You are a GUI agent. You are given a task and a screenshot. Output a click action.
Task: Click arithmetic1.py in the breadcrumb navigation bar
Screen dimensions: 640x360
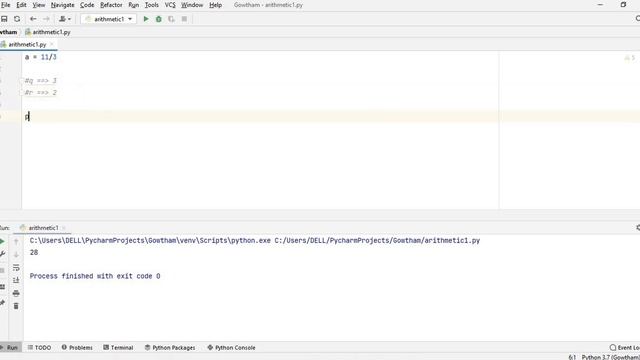[x=48, y=32]
